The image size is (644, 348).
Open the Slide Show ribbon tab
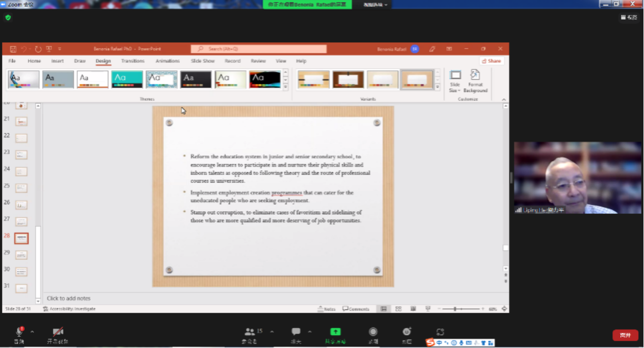coord(203,61)
